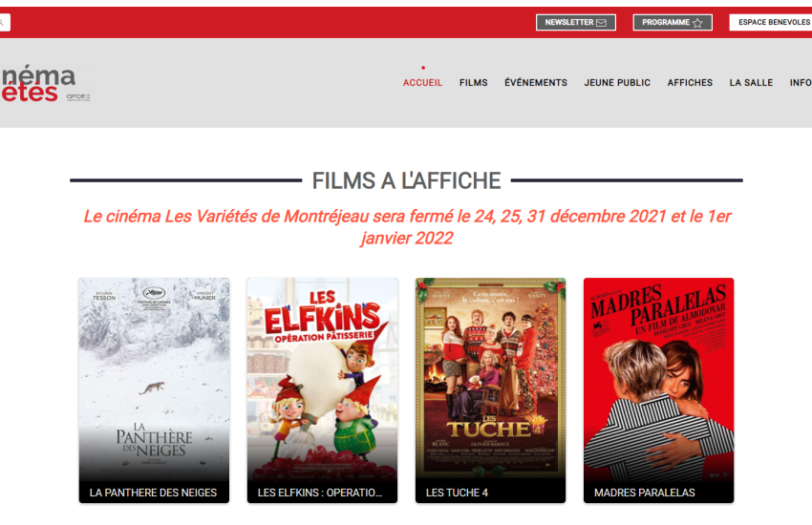Image resolution: width=812 pixels, height=525 pixels.
Task: Click the star icon in Programme button
Action: [x=697, y=23]
